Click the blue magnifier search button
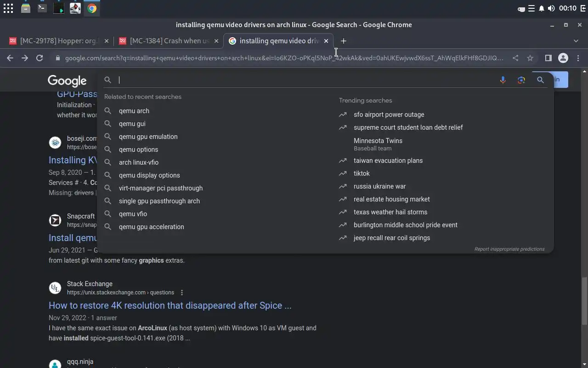The height and width of the screenshot is (368, 588). pyautogui.click(x=540, y=80)
